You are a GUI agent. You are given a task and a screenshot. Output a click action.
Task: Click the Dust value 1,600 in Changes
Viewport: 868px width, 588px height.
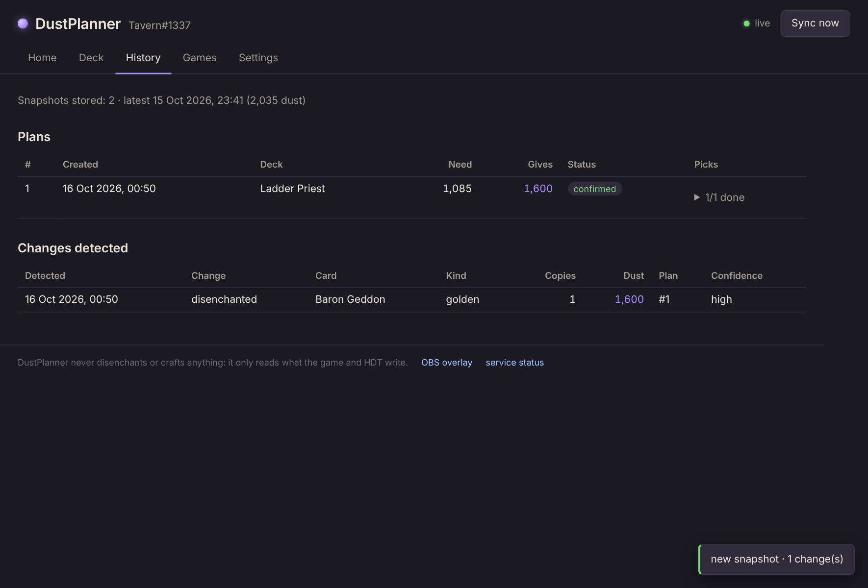tap(629, 299)
